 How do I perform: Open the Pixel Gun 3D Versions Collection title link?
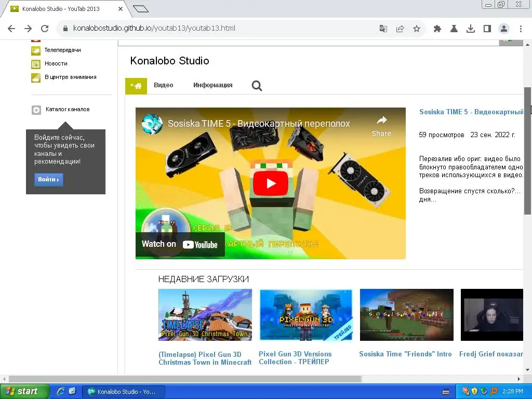click(x=295, y=358)
